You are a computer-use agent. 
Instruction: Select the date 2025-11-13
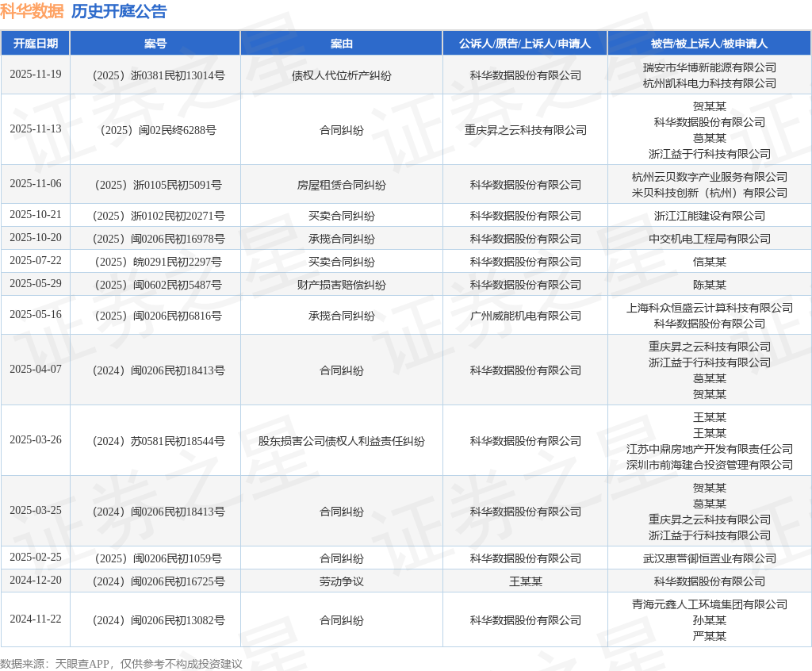35,128
